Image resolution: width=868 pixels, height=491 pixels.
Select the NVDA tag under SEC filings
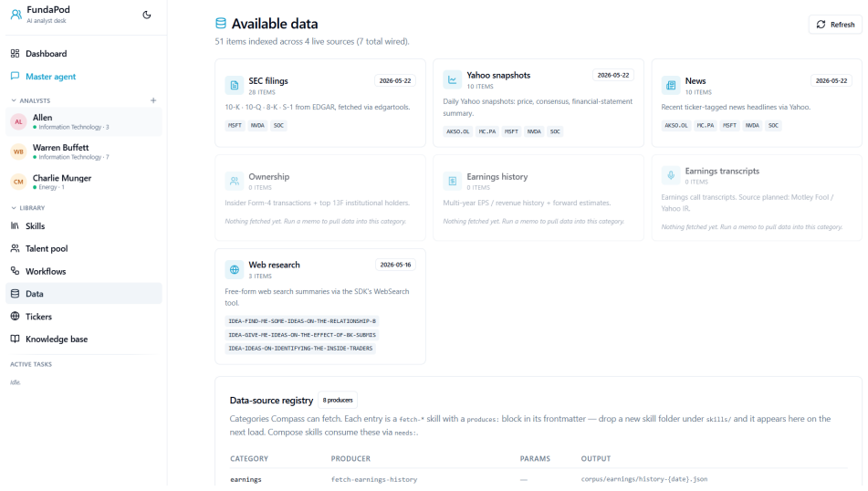pos(257,126)
